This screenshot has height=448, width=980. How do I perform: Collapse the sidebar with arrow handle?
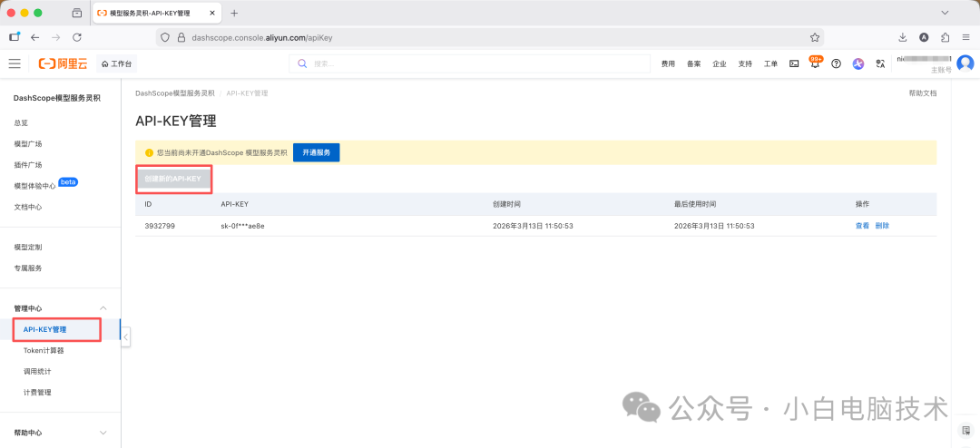(x=125, y=337)
